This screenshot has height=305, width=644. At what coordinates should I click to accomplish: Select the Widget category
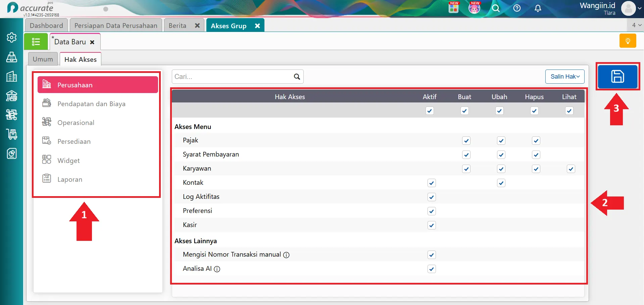point(98,161)
